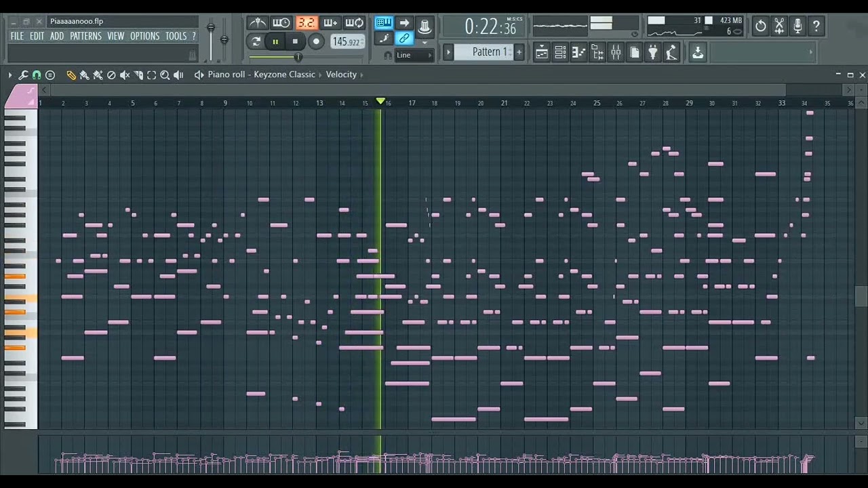This screenshot has width=868, height=488.
Task: Open the Line snap dropdown
Action: (414, 56)
